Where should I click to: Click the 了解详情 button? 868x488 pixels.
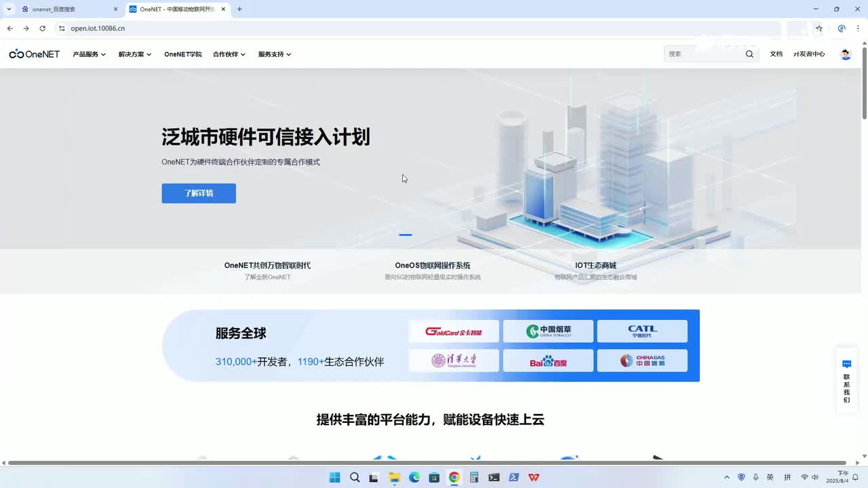(199, 193)
